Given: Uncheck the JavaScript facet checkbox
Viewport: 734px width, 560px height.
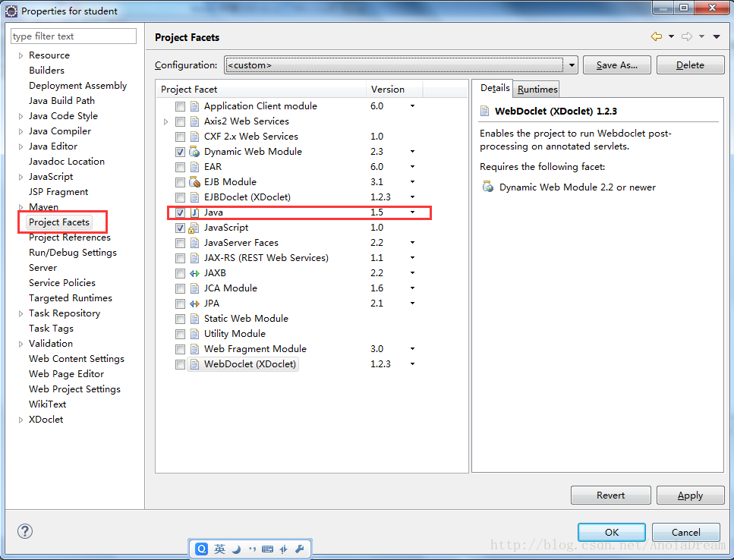Looking at the screenshot, I should coord(180,228).
